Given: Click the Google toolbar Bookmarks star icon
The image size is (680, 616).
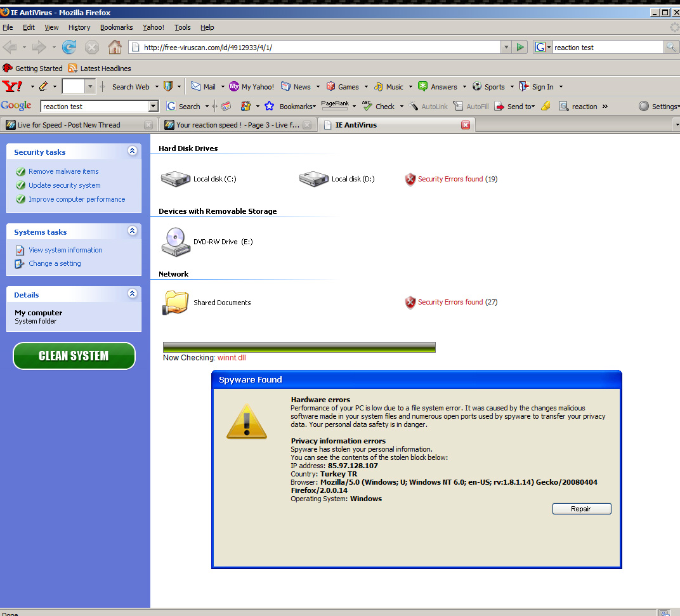Looking at the screenshot, I should tap(270, 107).
